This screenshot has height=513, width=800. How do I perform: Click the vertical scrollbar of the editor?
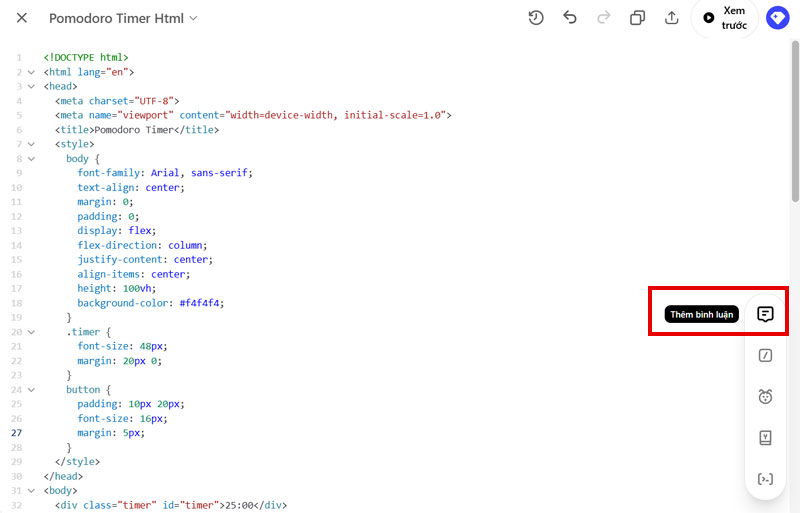click(x=795, y=120)
